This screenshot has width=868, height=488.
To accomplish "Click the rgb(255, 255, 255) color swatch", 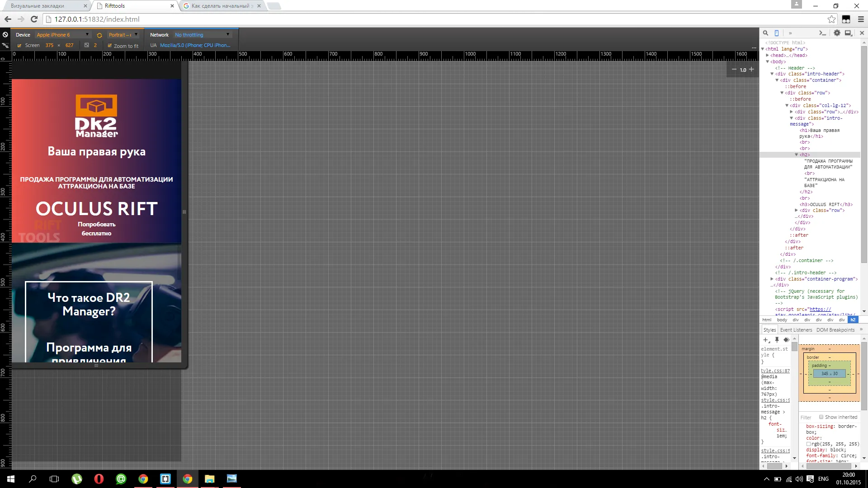I will pos(808,444).
